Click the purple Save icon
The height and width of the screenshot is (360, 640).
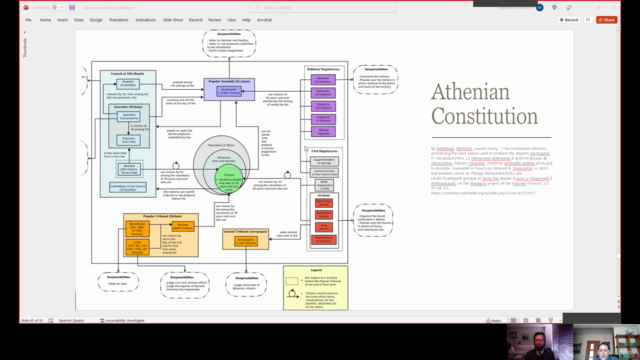click(72, 7)
